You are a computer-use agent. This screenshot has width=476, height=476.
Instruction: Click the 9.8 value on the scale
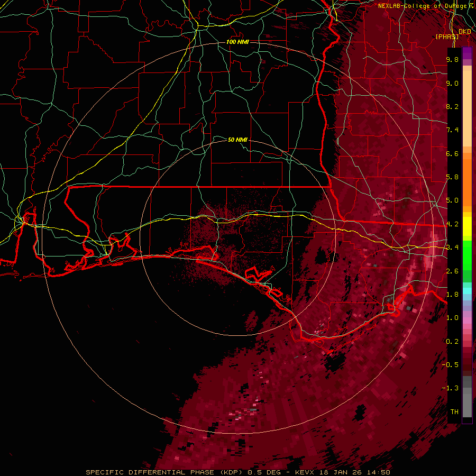(x=452, y=59)
